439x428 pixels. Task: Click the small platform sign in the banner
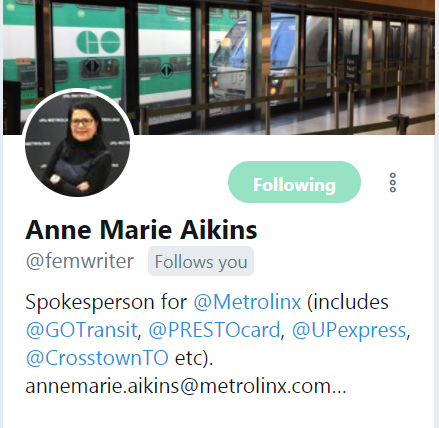click(351, 69)
